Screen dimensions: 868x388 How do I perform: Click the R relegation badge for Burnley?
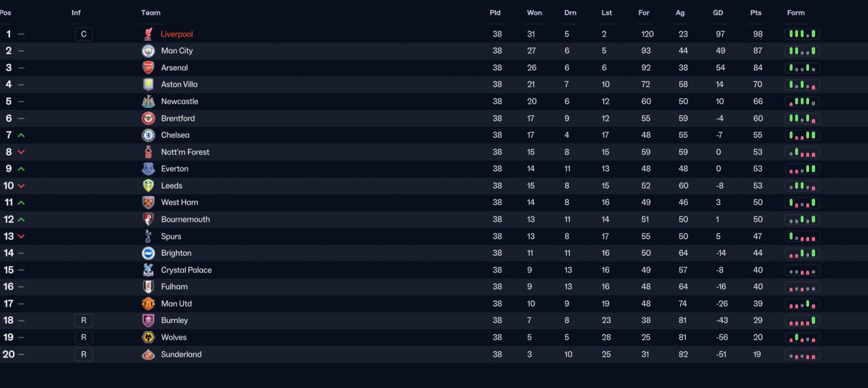pos(83,320)
